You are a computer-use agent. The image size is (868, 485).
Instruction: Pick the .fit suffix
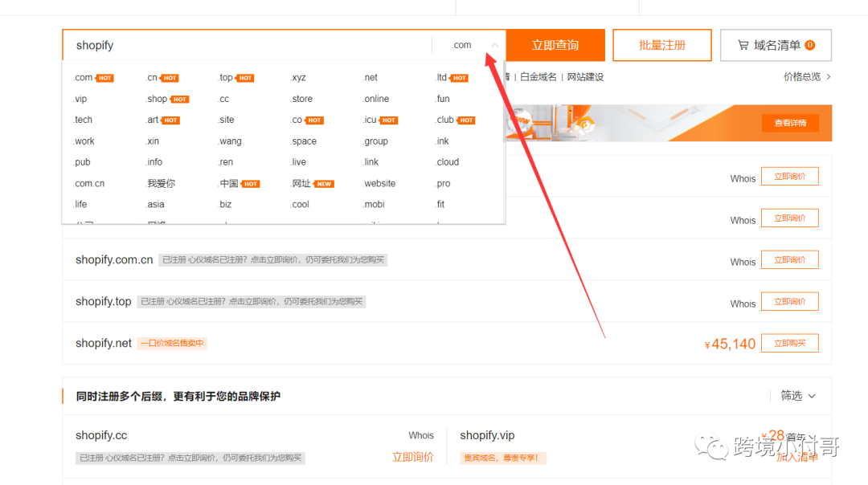tap(440, 205)
